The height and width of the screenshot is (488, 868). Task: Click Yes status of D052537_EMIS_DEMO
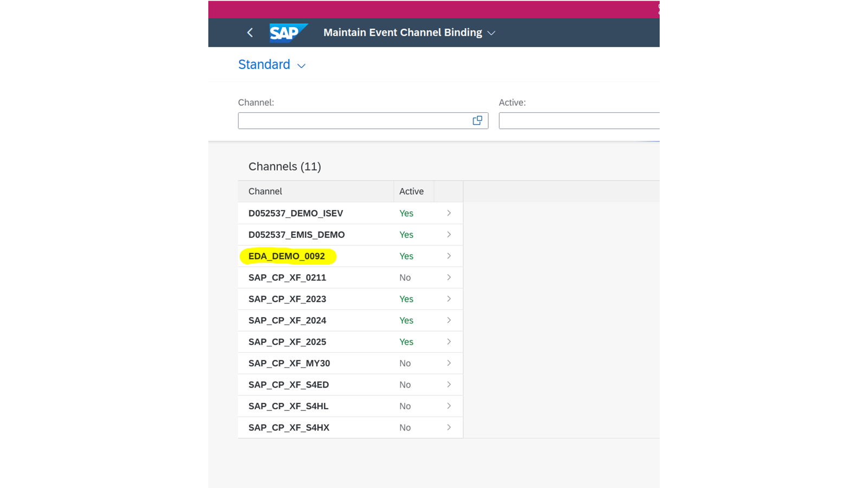(406, 235)
